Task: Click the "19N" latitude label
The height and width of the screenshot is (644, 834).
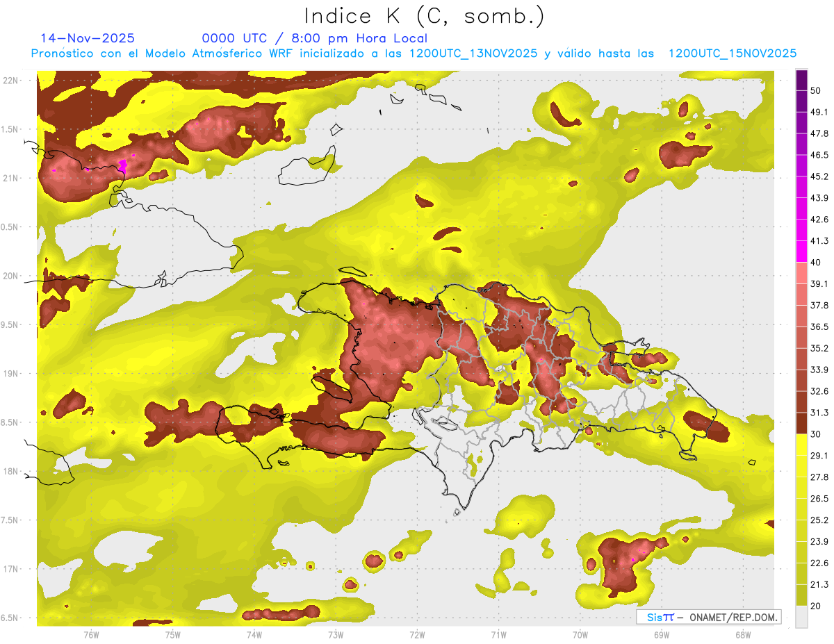Action: (10, 373)
